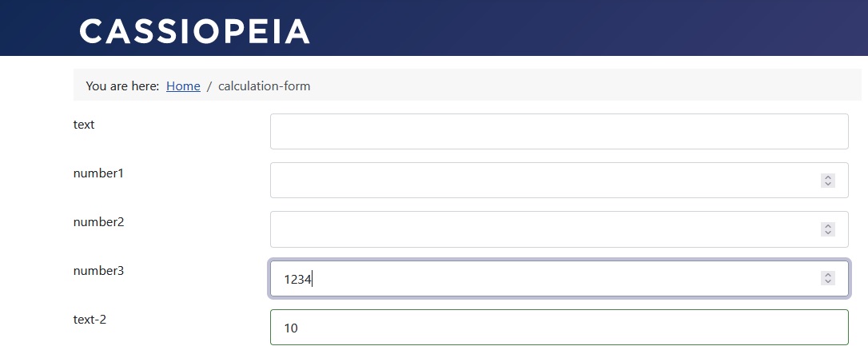Step number3 down with the spinner arrow
Viewport: 868px width, 362px height.
coord(828,282)
